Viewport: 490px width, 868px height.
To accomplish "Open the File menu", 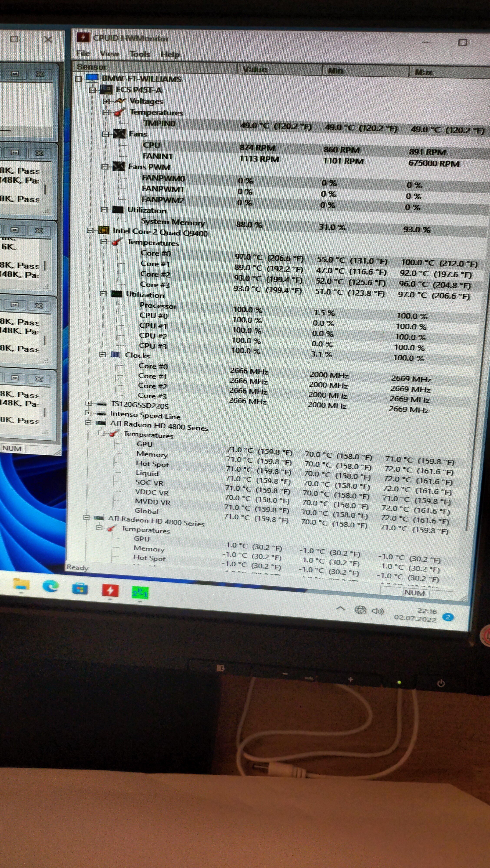I will (83, 53).
